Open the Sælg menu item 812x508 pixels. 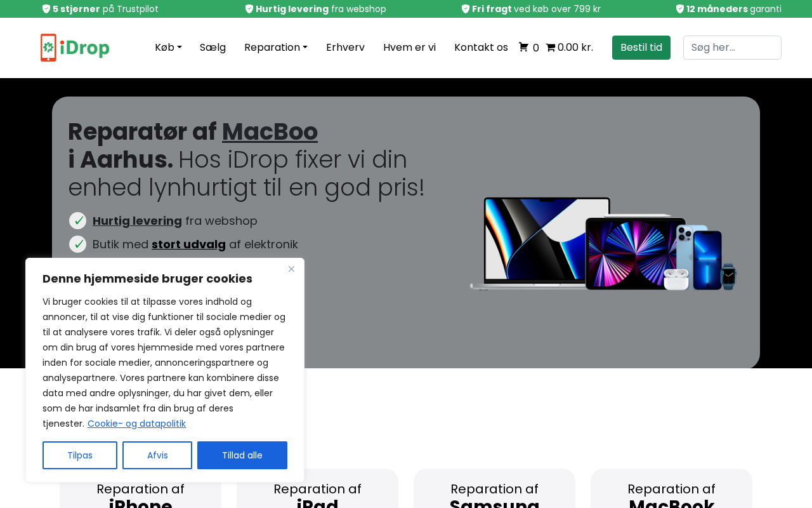(x=213, y=48)
